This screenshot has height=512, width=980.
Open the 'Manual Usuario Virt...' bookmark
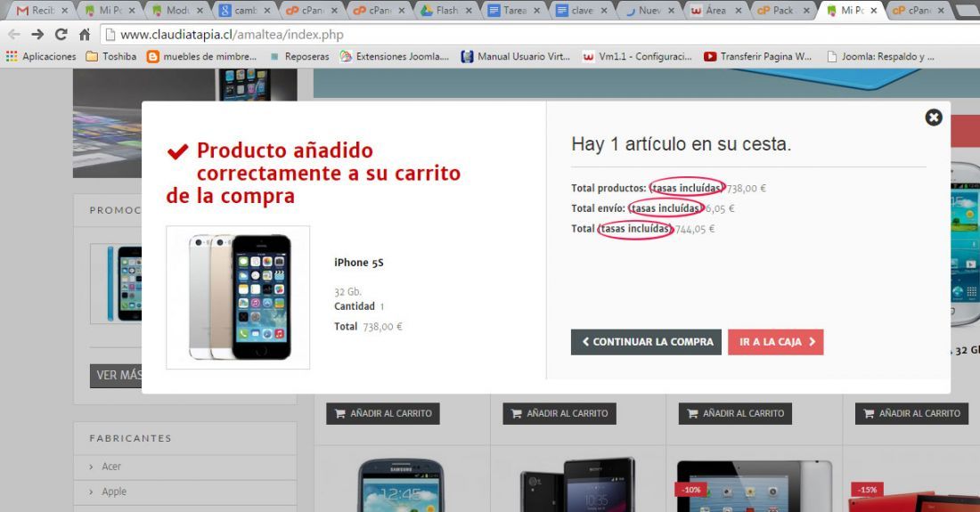[516, 56]
